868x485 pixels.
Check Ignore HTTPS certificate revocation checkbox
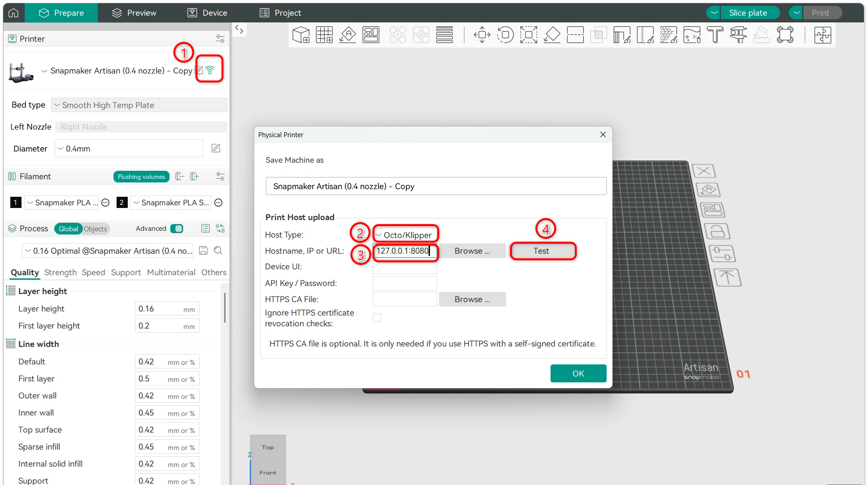pos(377,318)
